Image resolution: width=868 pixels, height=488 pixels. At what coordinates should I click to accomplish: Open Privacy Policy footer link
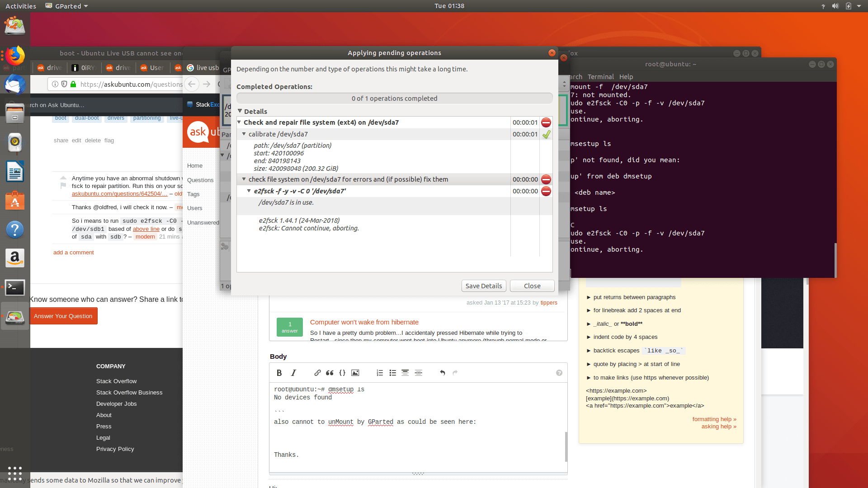point(115,449)
